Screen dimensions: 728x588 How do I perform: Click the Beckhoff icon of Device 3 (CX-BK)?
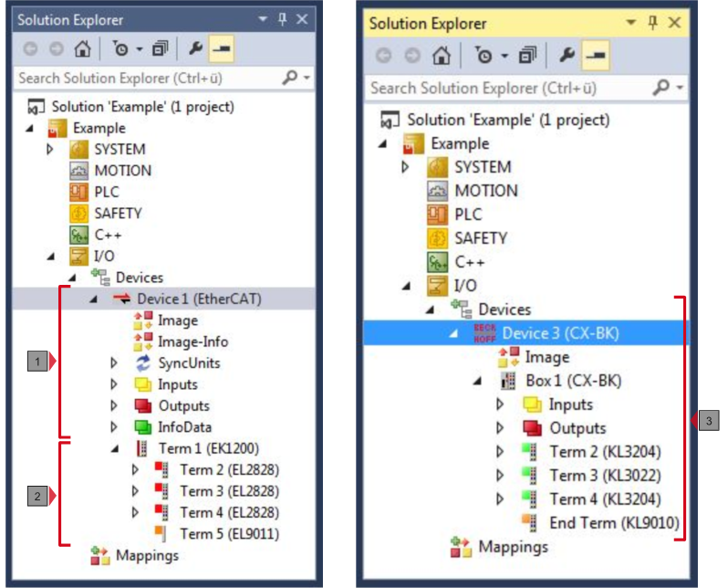click(x=484, y=333)
